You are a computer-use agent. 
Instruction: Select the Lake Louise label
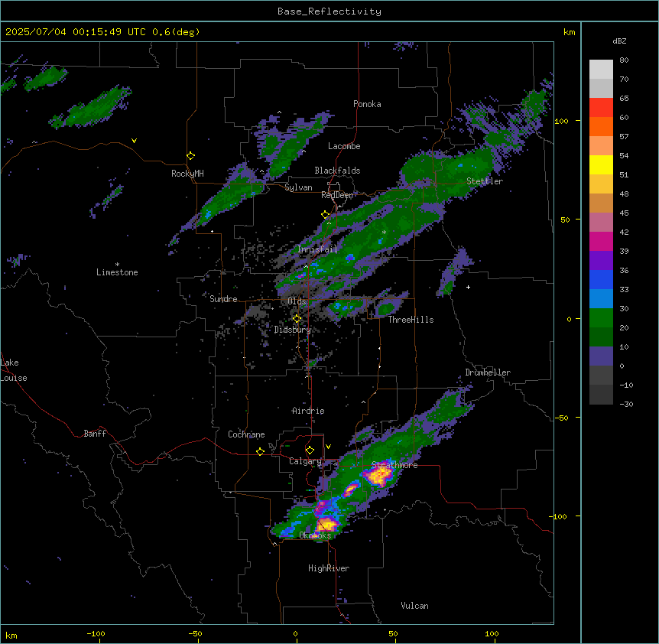14,370
